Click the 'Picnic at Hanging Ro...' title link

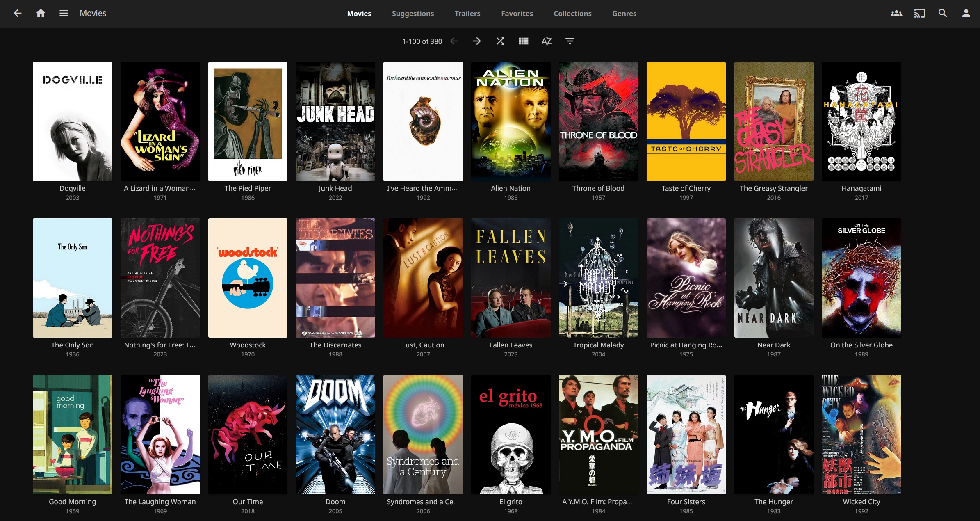click(686, 345)
